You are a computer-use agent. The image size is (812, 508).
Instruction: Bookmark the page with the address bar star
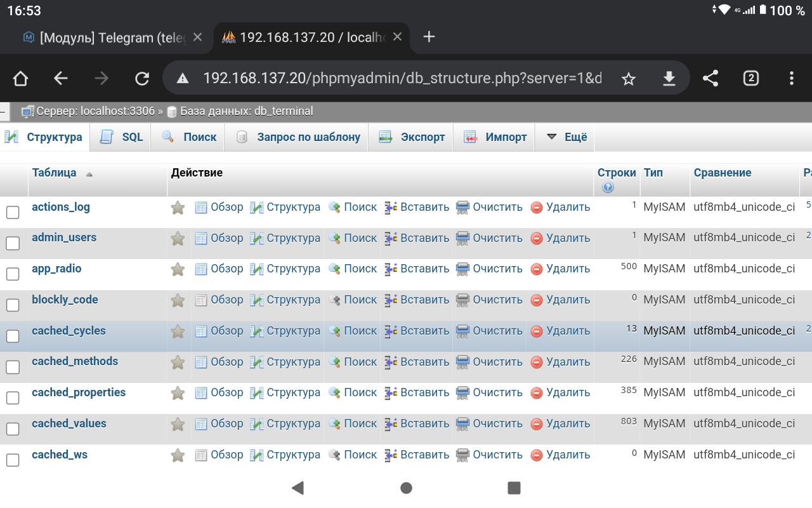(628, 77)
